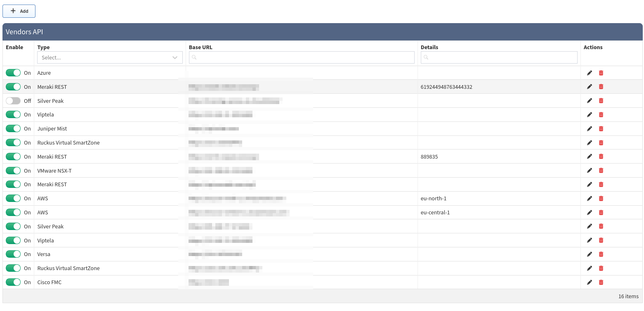The height and width of the screenshot is (311, 644).
Task: Click the 889835 details value
Action: pyautogui.click(x=429, y=157)
